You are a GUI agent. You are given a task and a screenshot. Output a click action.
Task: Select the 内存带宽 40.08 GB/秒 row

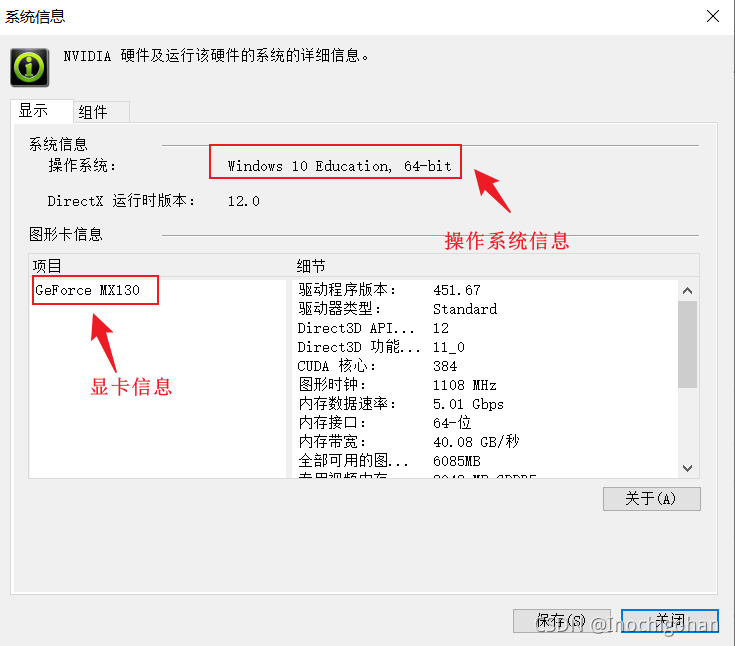point(485,442)
